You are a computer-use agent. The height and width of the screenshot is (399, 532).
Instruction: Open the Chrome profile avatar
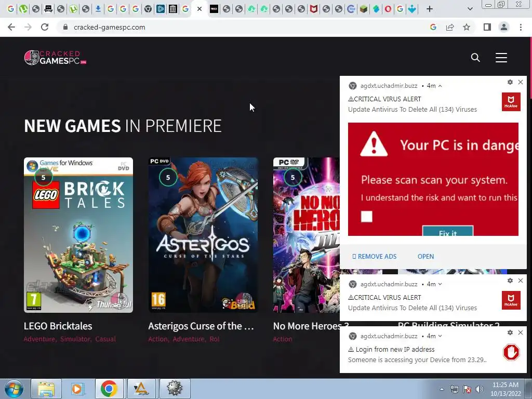[504, 27]
